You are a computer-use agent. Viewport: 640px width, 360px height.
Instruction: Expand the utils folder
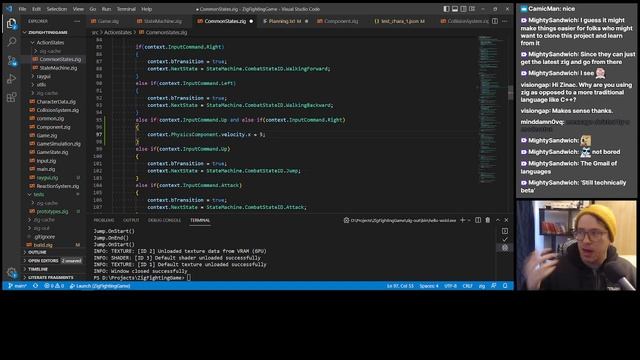click(42, 85)
